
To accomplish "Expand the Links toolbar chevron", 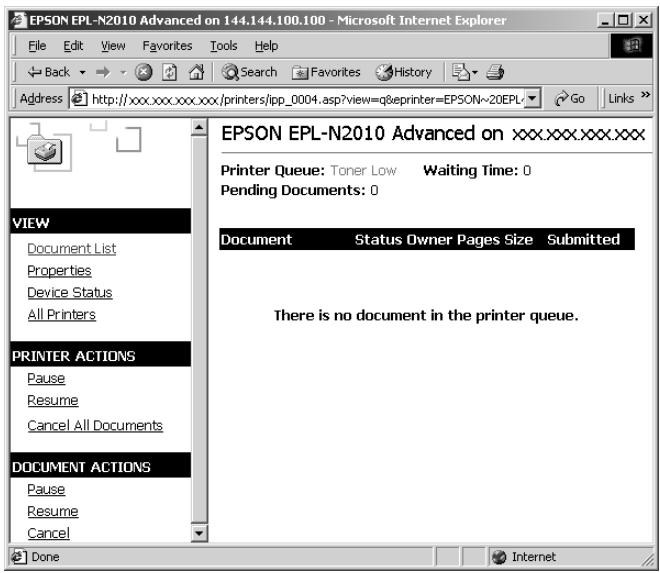I will [x=645, y=95].
